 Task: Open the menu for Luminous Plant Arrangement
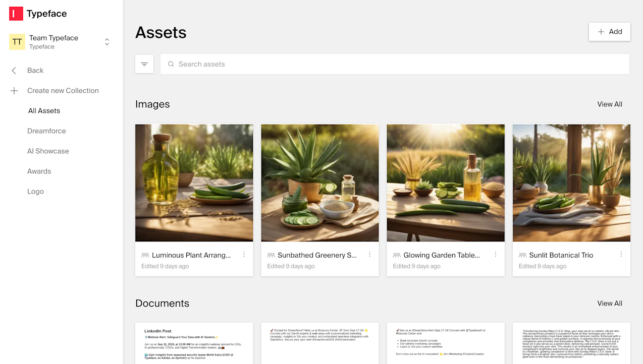[244, 255]
